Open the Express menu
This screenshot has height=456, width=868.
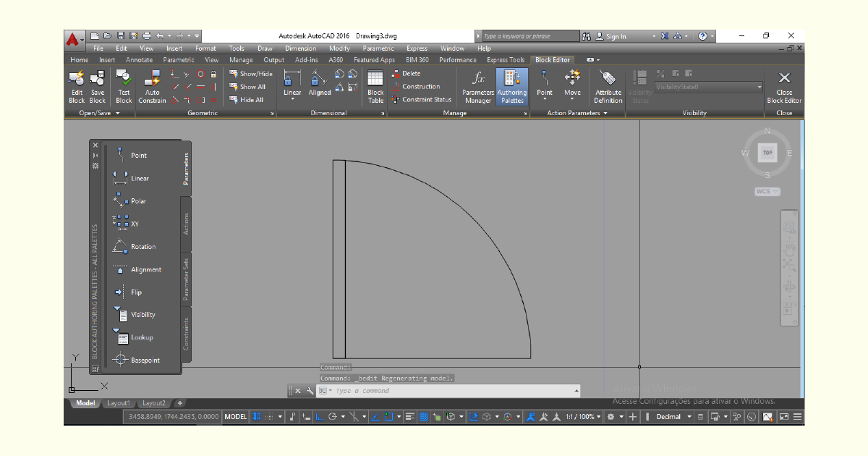pyautogui.click(x=417, y=48)
